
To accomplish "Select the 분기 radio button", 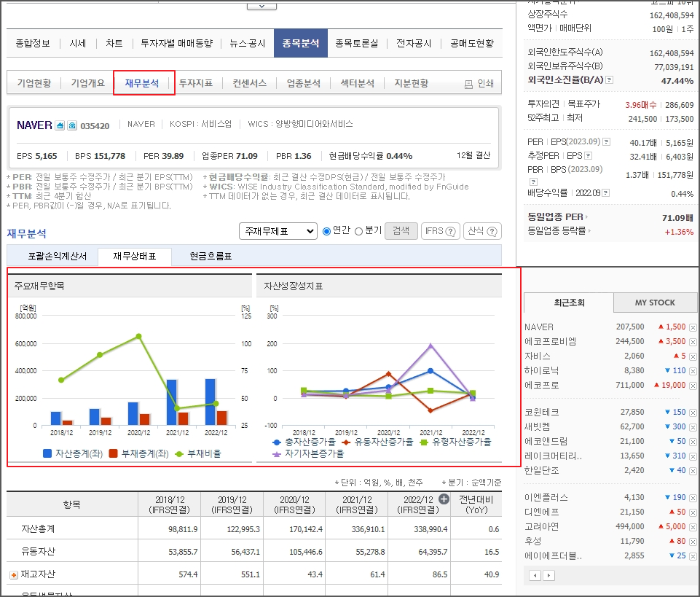I will (x=358, y=231).
